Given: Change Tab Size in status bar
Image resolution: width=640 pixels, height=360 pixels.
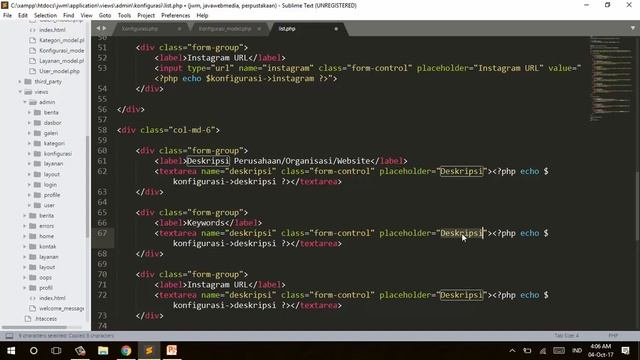Looking at the screenshot, I should 566,336.
